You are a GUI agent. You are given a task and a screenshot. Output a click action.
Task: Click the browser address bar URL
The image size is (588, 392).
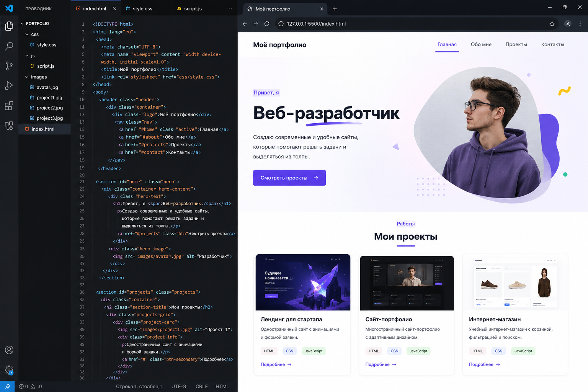point(316,24)
